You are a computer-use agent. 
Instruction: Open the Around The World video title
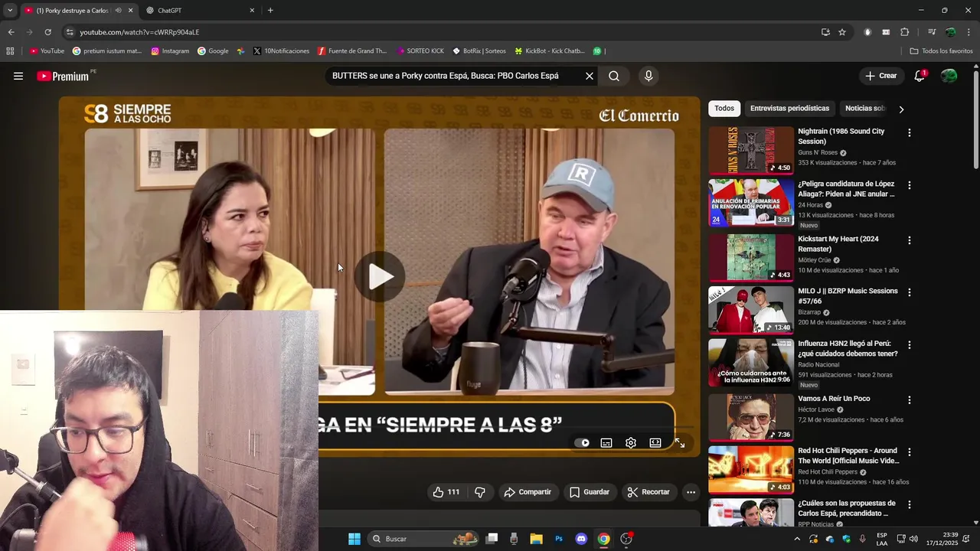[x=848, y=455]
